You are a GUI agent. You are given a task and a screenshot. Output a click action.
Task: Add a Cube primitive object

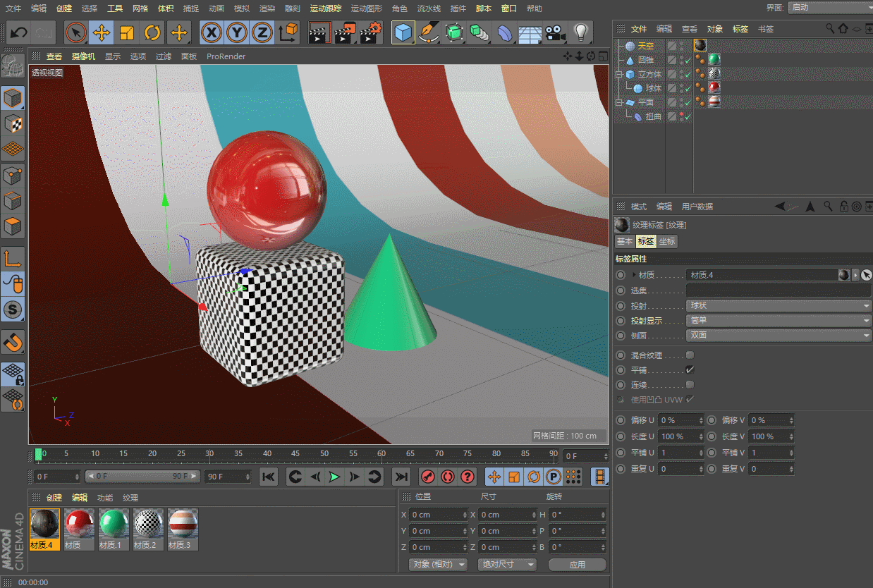point(403,32)
